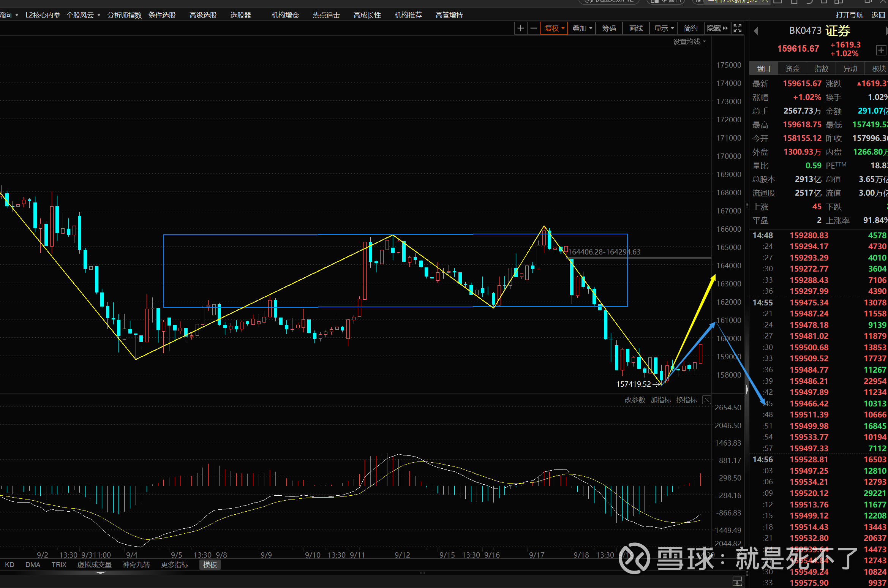Toggle 隐藏 side panel button

(717, 28)
